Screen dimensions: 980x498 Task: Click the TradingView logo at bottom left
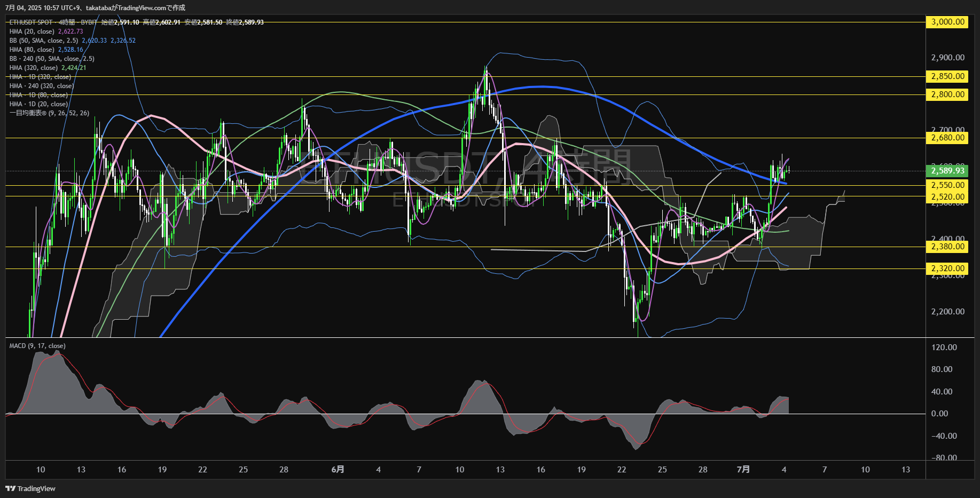[30, 488]
